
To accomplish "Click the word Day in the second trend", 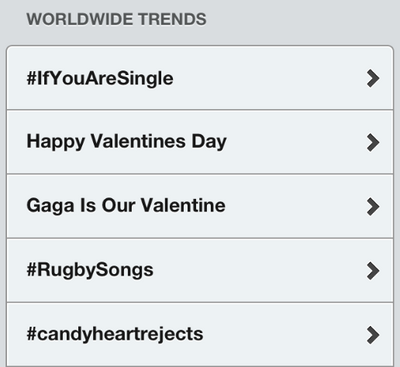I will click(209, 142).
